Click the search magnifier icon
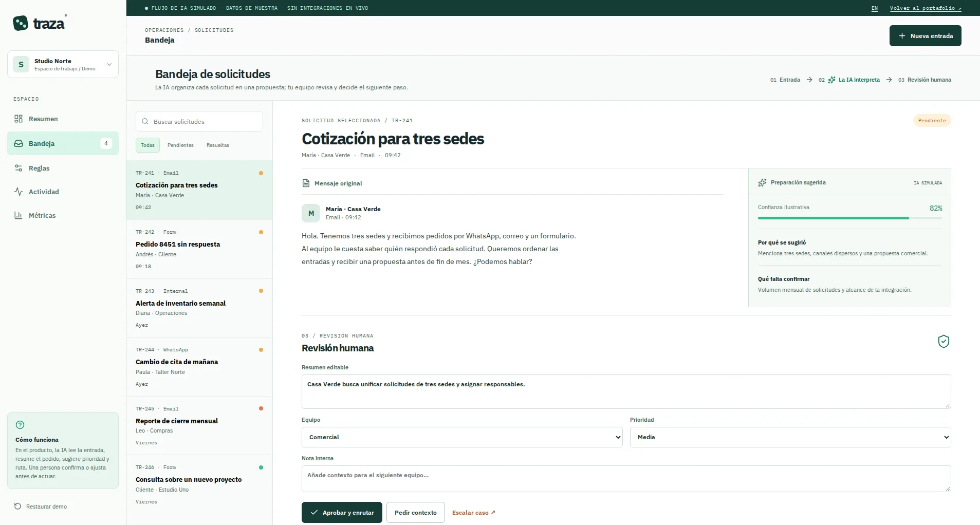This screenshot has height=525, width=980. coord(145,122)
